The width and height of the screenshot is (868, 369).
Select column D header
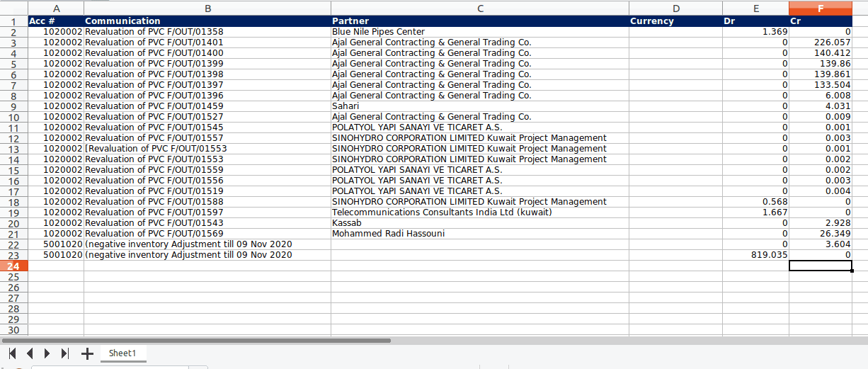(675, 8)
